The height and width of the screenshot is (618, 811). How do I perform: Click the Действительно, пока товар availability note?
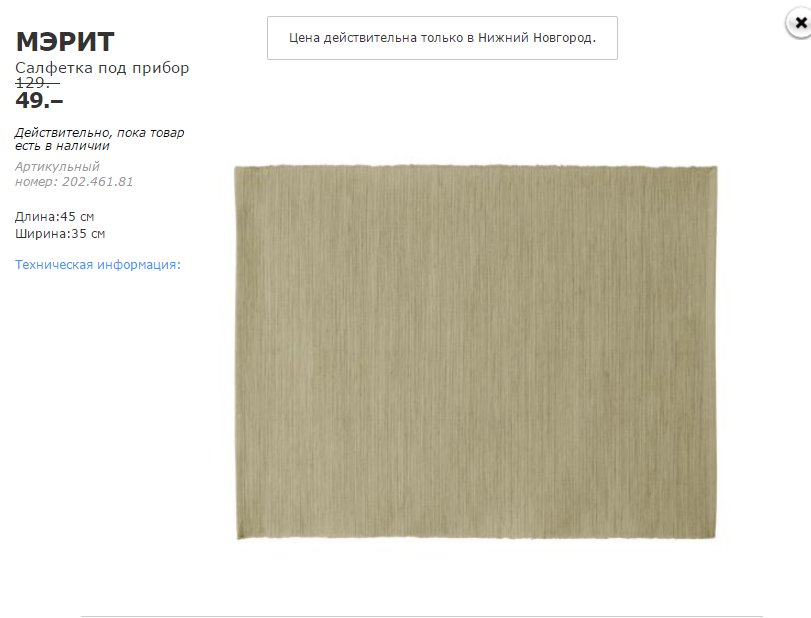[99, 133]
